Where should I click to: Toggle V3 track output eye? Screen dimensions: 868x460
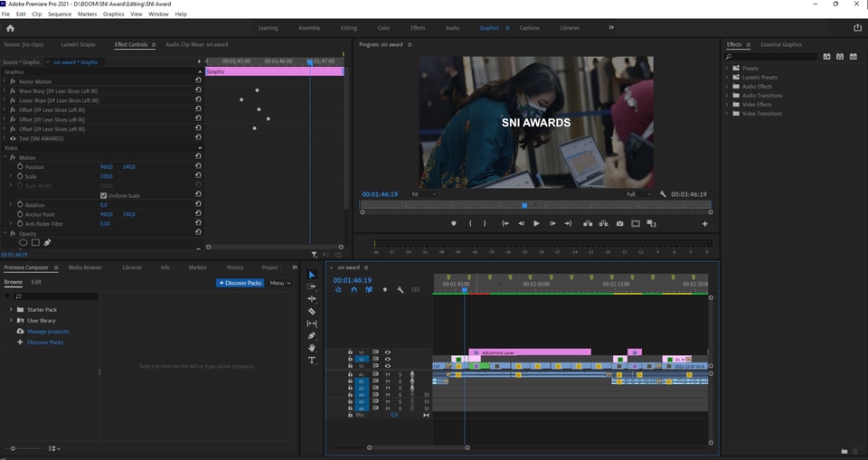[388, 352]
